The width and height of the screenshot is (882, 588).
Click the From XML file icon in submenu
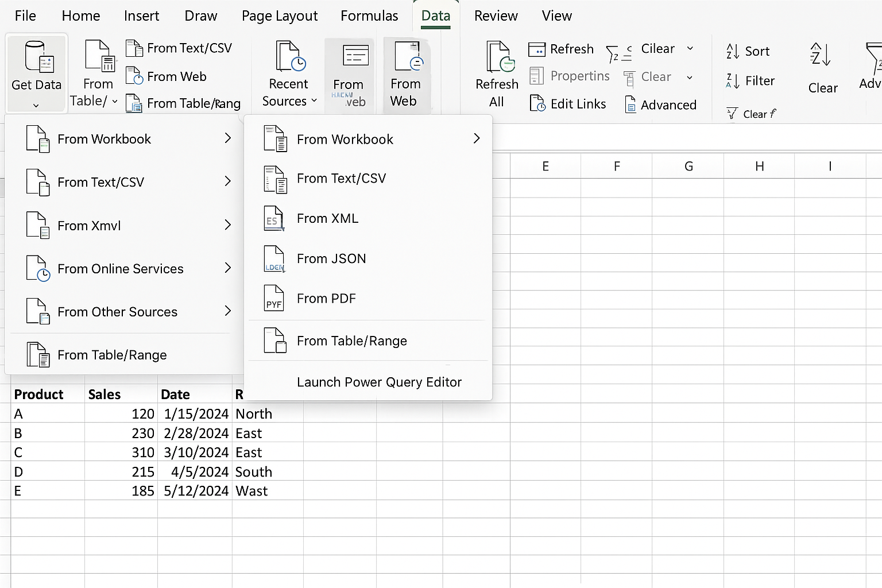coord(274,219)
